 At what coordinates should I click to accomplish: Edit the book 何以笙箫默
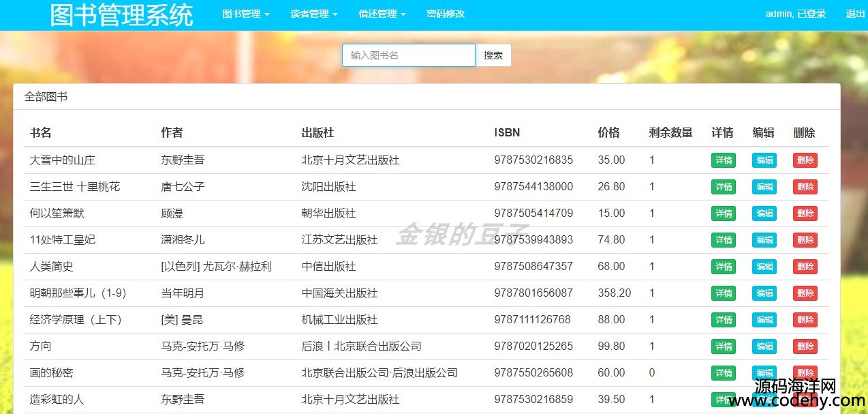point(764,213)
